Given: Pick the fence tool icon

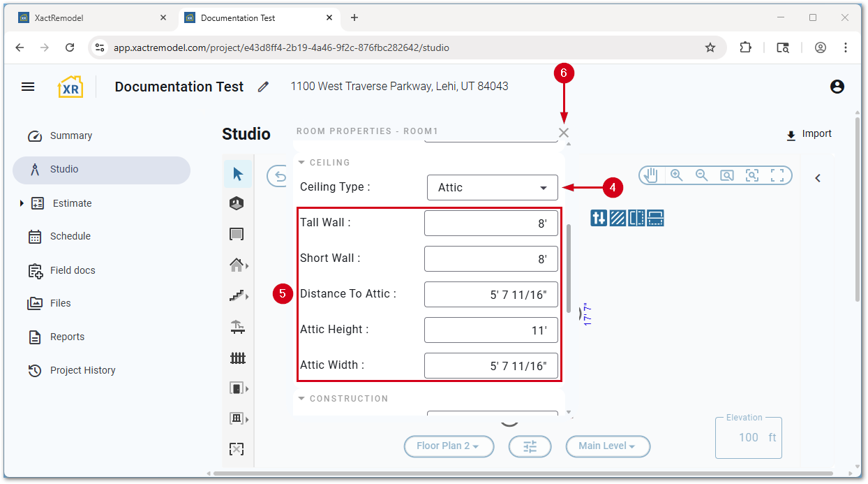Looking at the screenshot, I should (x=238, y=358).
